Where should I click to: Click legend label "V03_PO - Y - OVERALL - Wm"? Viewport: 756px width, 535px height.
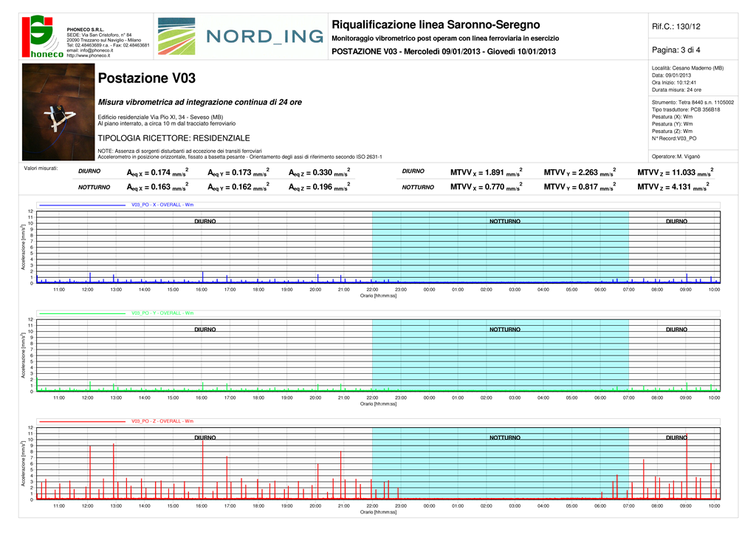162,313
